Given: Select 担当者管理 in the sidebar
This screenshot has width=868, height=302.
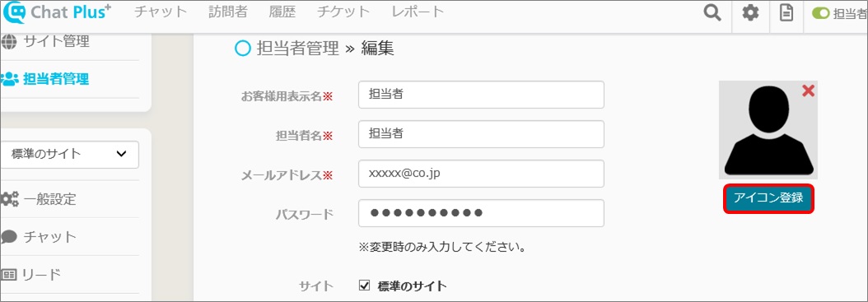Looking at the screenshot, I should [45, 79].
